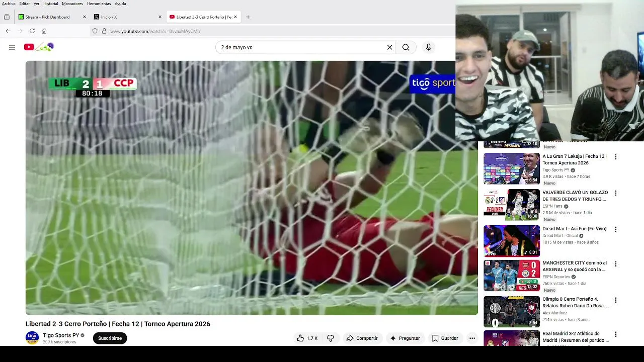Screen dimensions: 644x362
Task: Open title Manchester City dominó al Arsenal
Action: (x=575, y=266)
